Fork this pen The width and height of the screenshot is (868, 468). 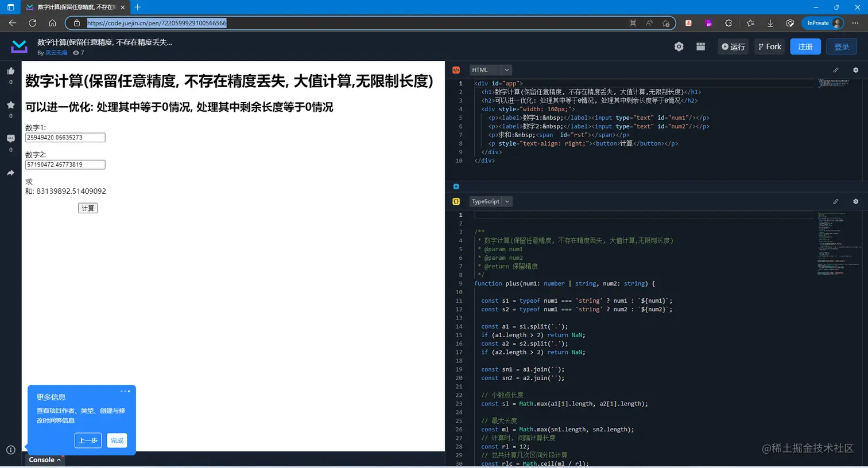(770, 46)
